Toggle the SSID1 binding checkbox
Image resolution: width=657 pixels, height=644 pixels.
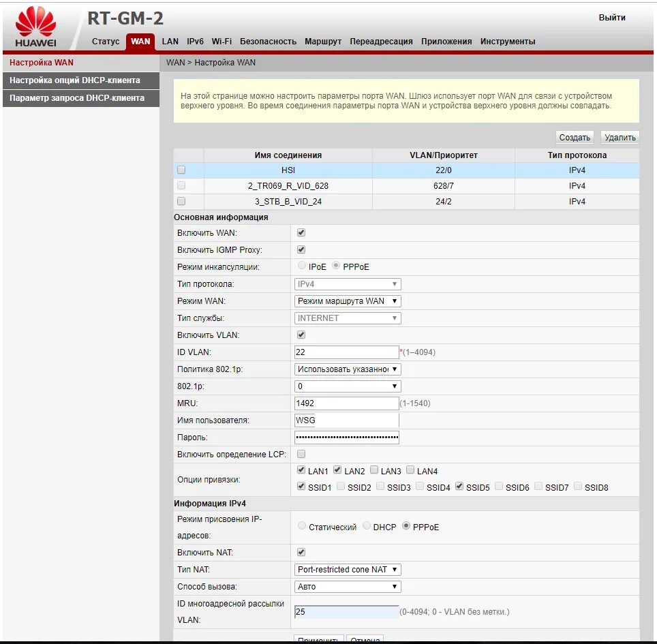301,486
